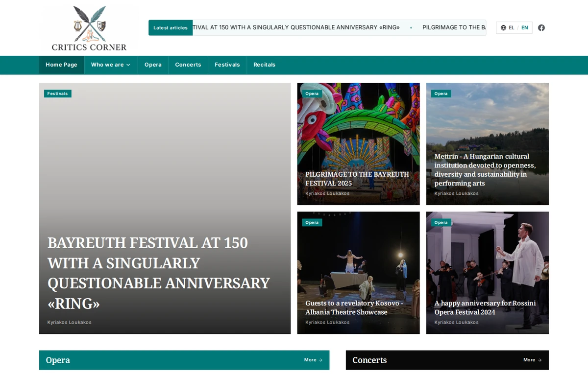The image size is (588, 374).
Task: Open the Opera navigation menu item
Action: [x=153, y=65]
